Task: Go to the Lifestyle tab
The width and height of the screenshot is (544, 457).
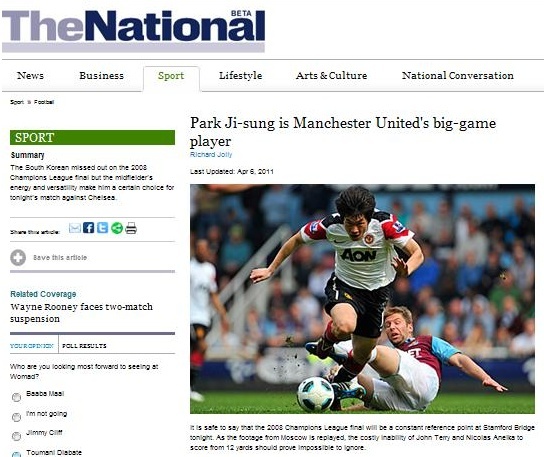Action: tap(240, 76)
